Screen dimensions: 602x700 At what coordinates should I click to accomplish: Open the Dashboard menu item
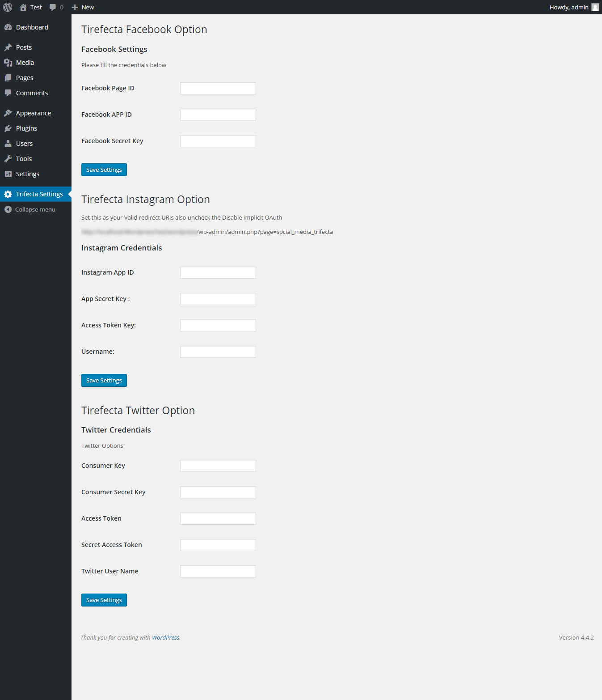36,27
